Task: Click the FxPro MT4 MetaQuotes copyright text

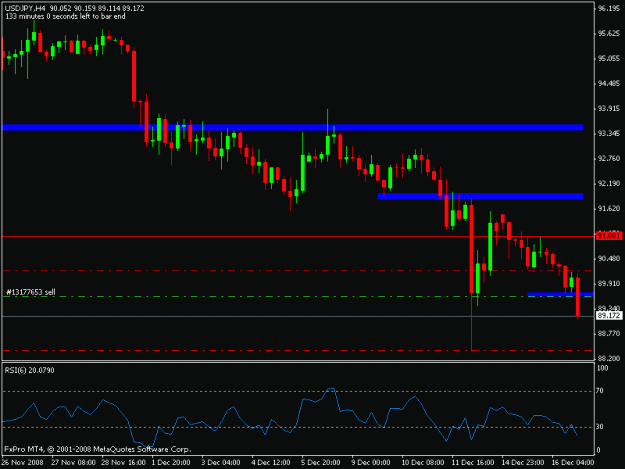Action: [98, 449]
